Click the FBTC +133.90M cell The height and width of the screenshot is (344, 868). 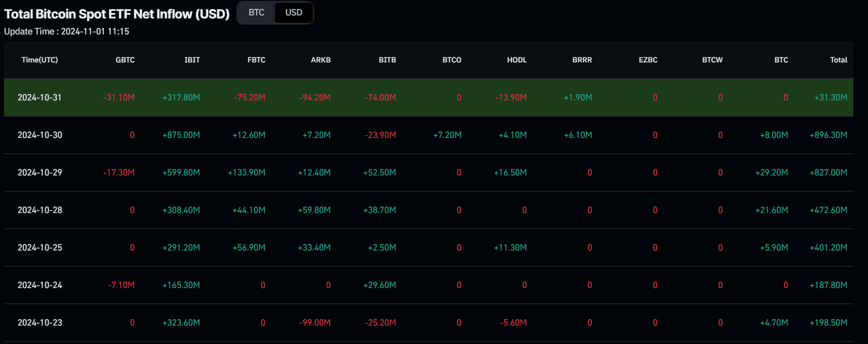coord(246,173)
